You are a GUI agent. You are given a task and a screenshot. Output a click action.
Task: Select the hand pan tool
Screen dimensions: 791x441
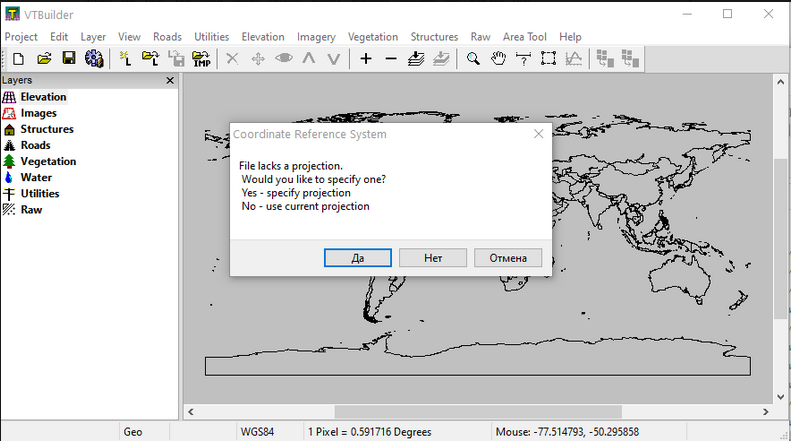pos(498,59)
